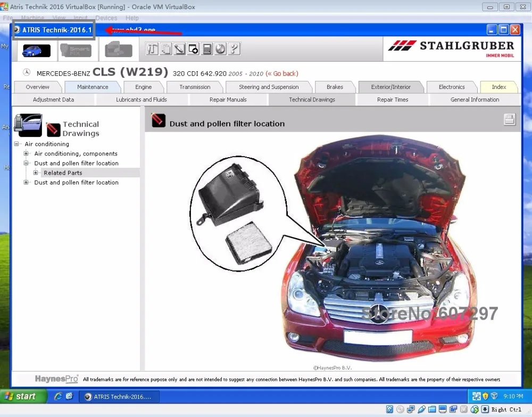
Task: Click VirtualBox display monitor status icon
Action: [x=443, y=410]
